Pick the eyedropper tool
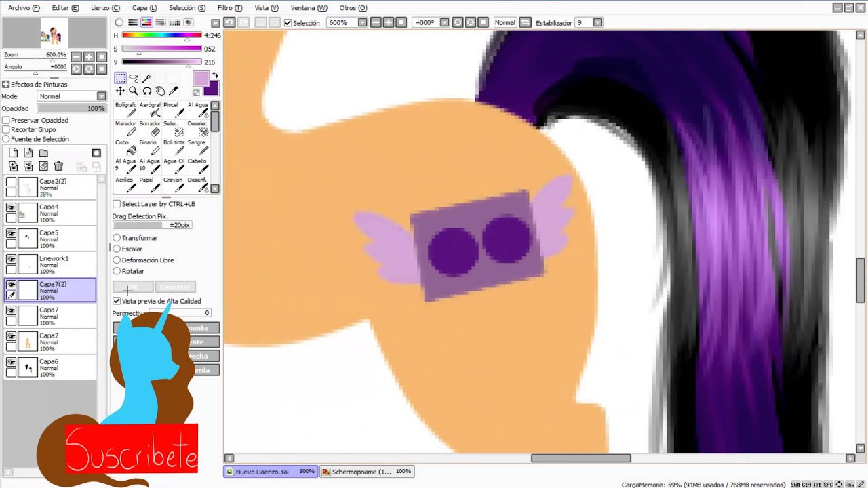This screenshot has width=868, height=488. pyautogui.click(x=173, y=91)
